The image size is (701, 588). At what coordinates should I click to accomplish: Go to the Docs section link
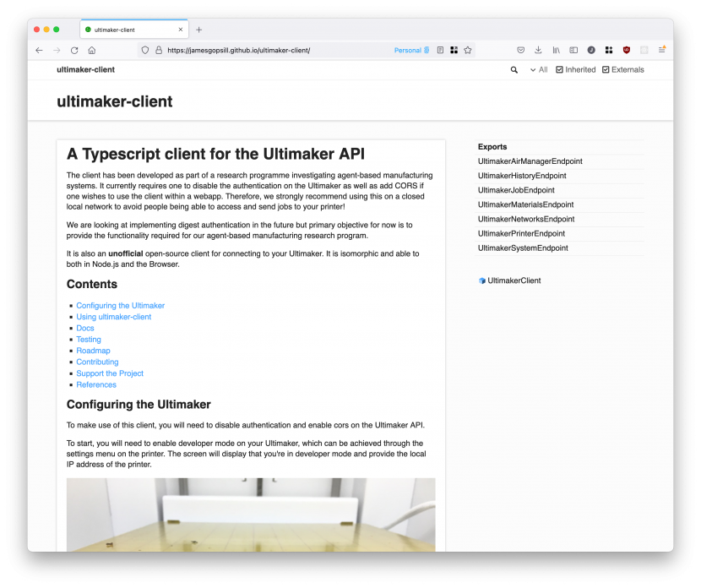coord(85,328)
